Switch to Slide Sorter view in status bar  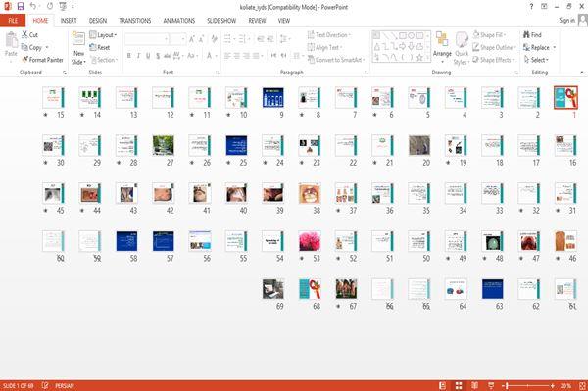(x=459, y=385)
